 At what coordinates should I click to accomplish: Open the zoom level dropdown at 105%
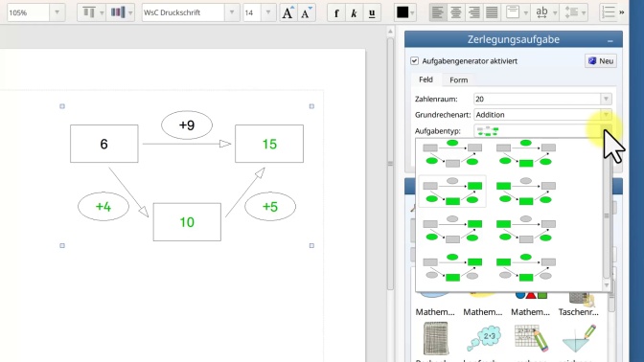(57, 12)
